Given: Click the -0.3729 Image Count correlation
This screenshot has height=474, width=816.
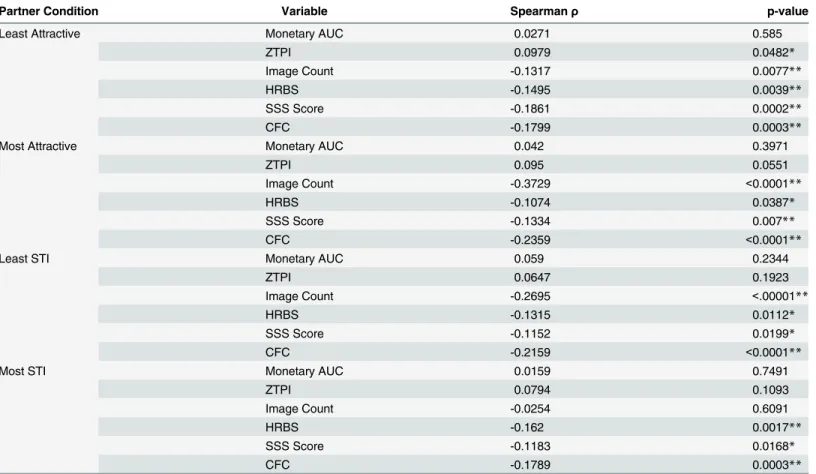Looking at the screenshot, I should click(530, 184).
